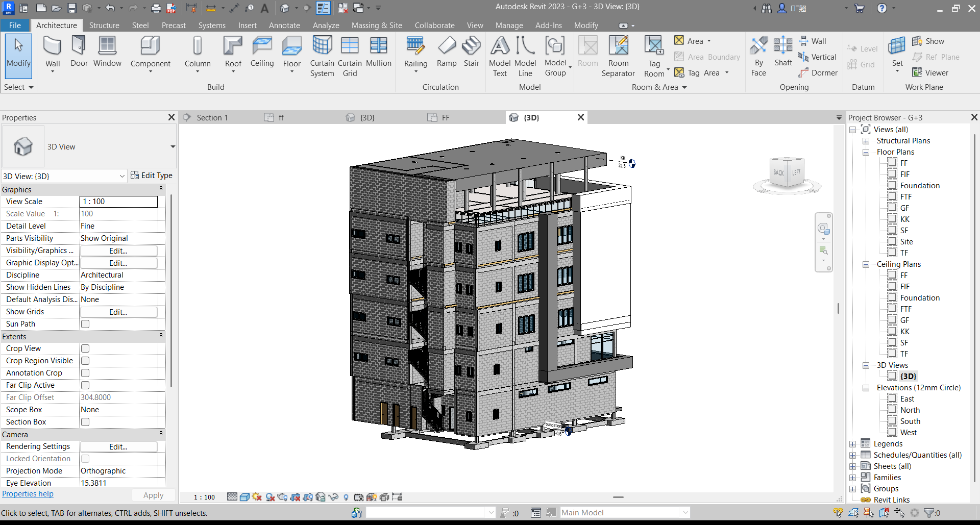Expand the Sheets (all) node
The image size is (980, 525).
(x=852, y=466)
